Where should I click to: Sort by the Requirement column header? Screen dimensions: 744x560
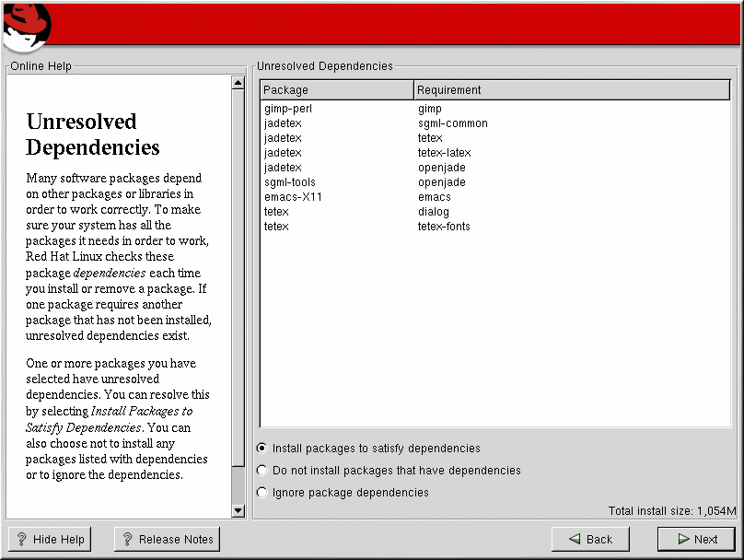(x=572, y=89)
